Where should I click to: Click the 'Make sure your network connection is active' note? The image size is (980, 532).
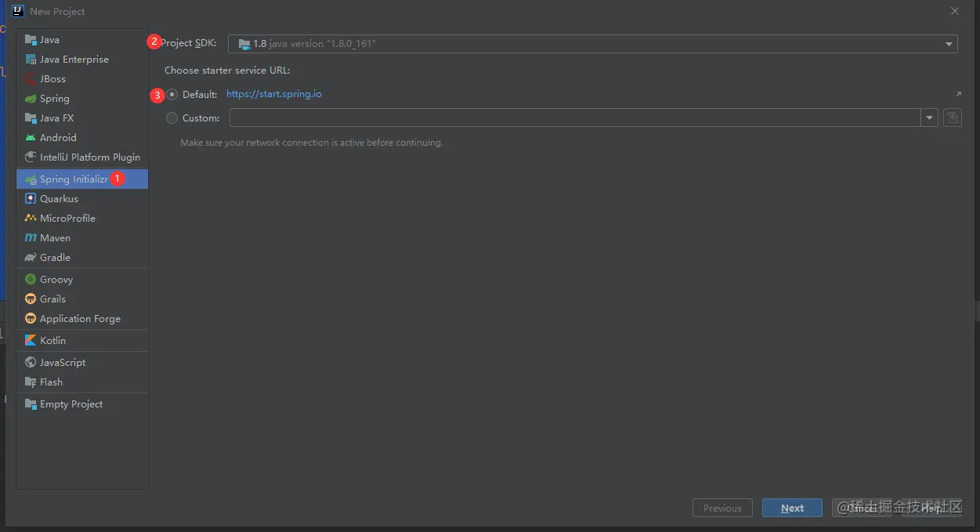point(312,143)
